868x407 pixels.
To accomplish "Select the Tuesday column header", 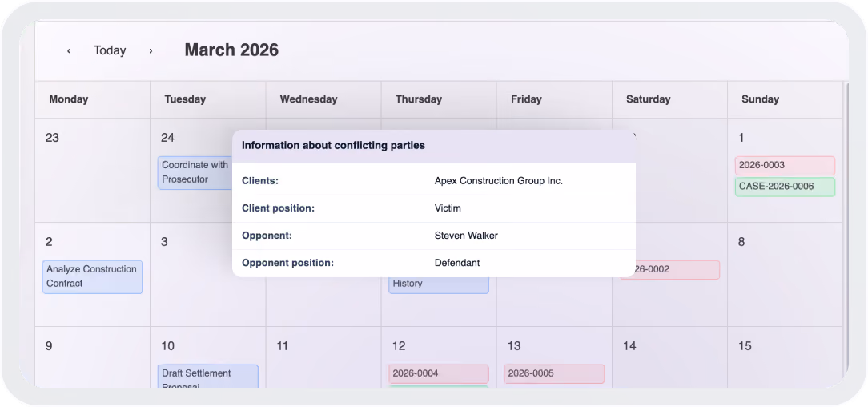I will coord(185,99).
